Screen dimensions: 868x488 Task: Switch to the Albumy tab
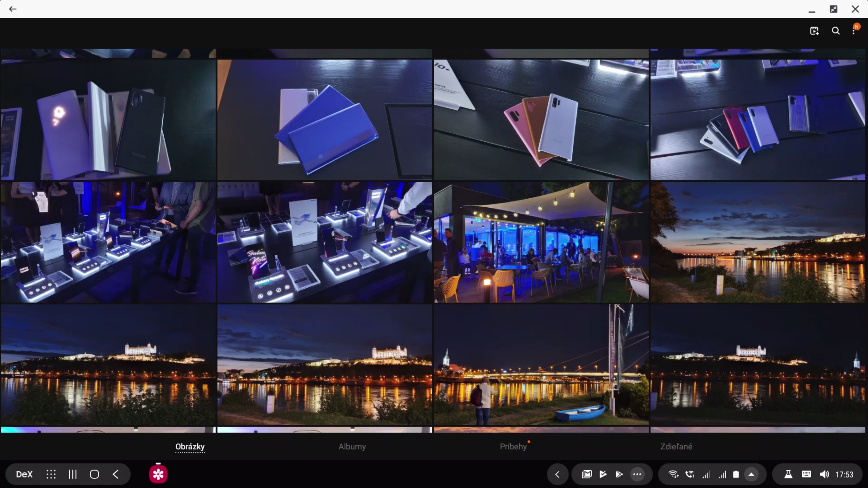(x=352, y=446)
